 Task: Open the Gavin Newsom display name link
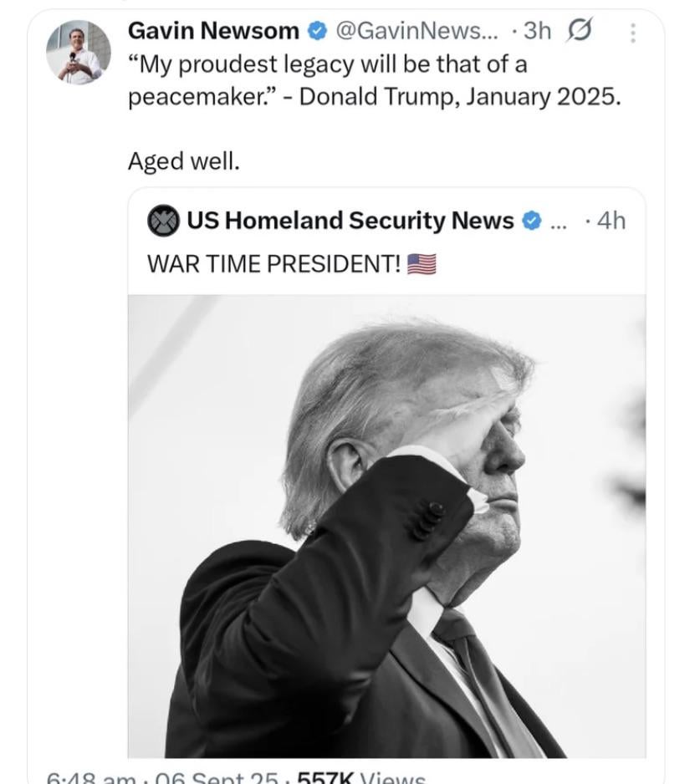pyautogui.click(x=213, y=32)
